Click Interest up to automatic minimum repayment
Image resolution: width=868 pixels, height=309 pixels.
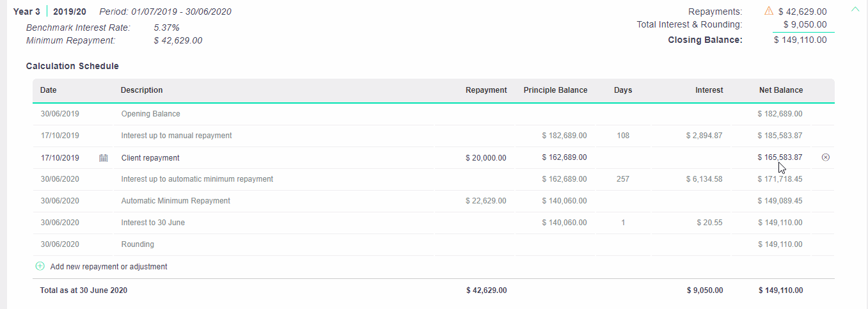(x=197, y=179)
